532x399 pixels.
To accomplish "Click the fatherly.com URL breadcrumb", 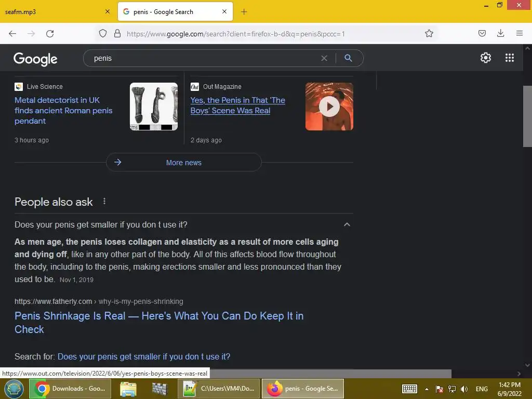I will [99, 301].
